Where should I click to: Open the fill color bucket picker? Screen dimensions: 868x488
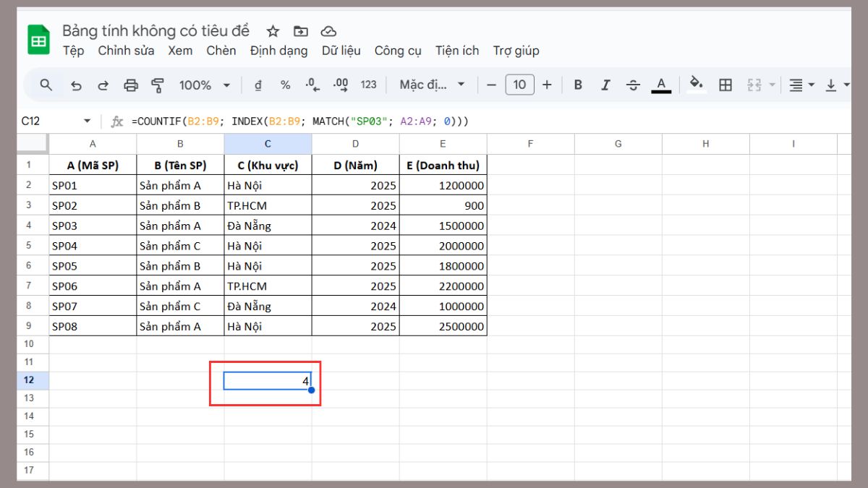(697, 85)
